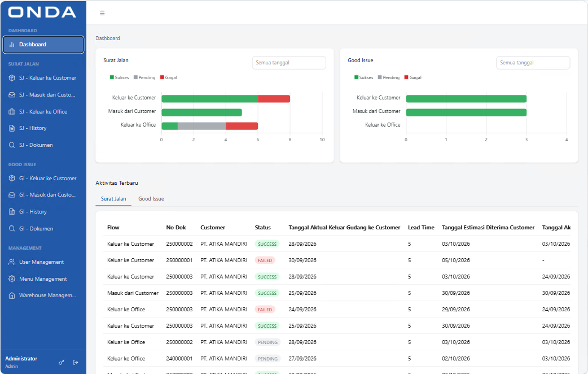Click GI - Masuk dari Customer inbox icon
The height and width of the screenshot is (374, 588).
(12, 195)
